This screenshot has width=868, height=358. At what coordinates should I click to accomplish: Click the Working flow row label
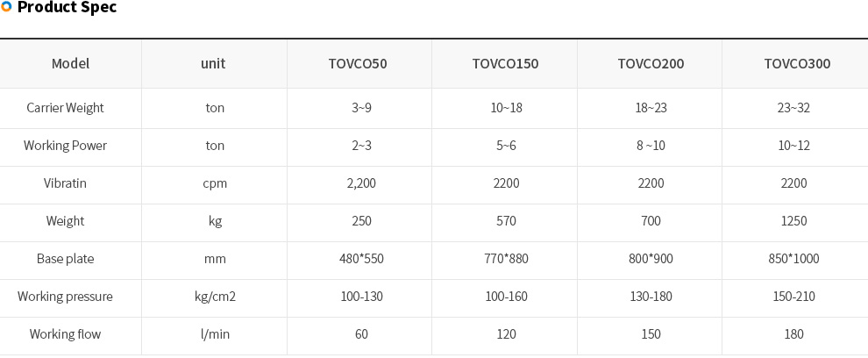coord(65,333)
